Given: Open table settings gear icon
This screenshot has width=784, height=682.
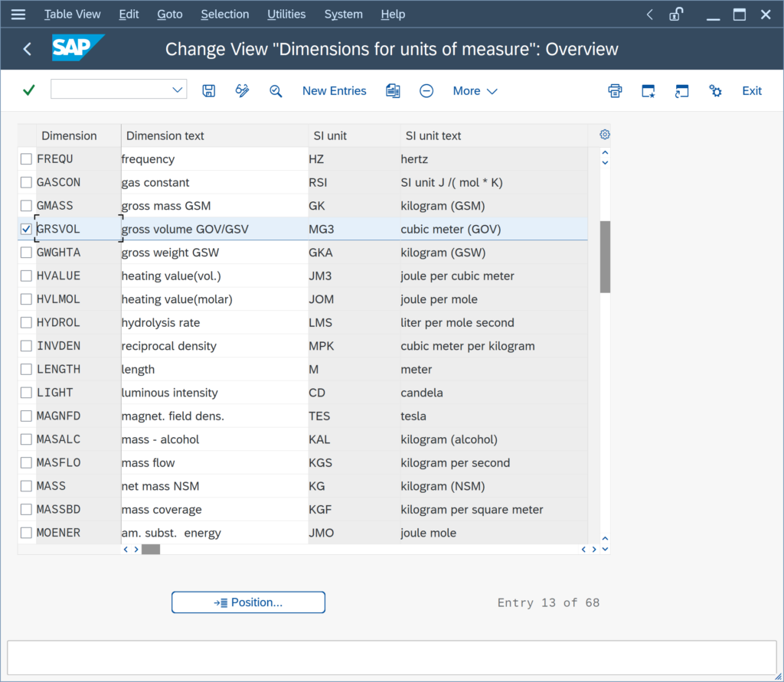Looking at the screenshot, I should click(x=605, y=135).
